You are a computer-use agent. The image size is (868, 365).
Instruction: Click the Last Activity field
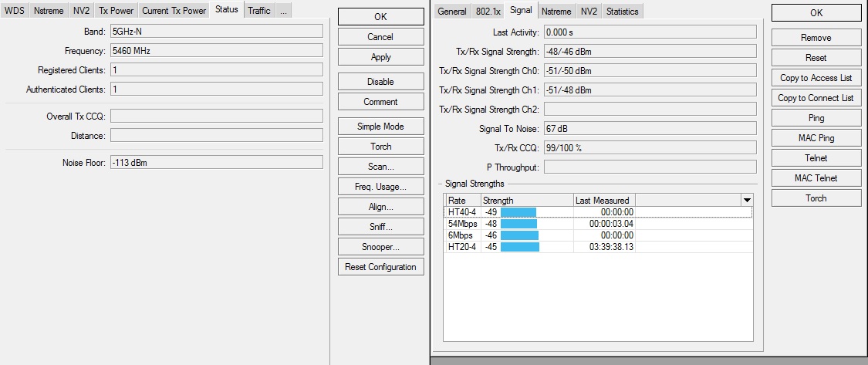coord(650,32)
